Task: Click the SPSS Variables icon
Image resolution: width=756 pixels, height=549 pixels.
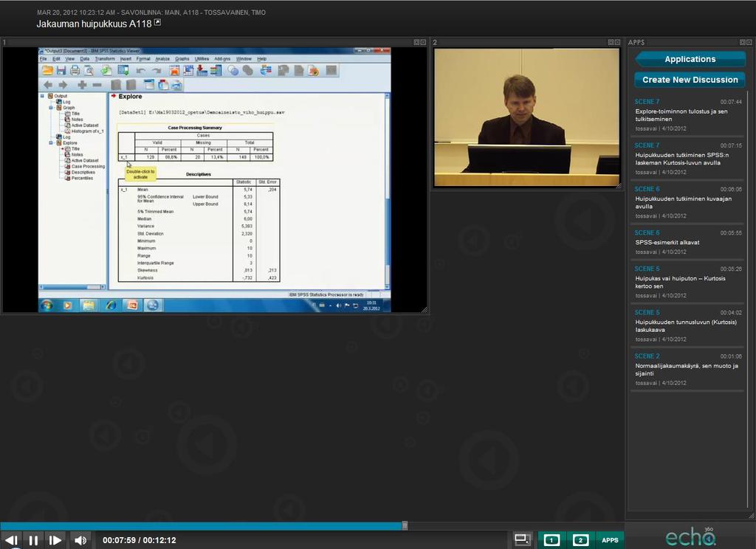Action: pos(216,71)
